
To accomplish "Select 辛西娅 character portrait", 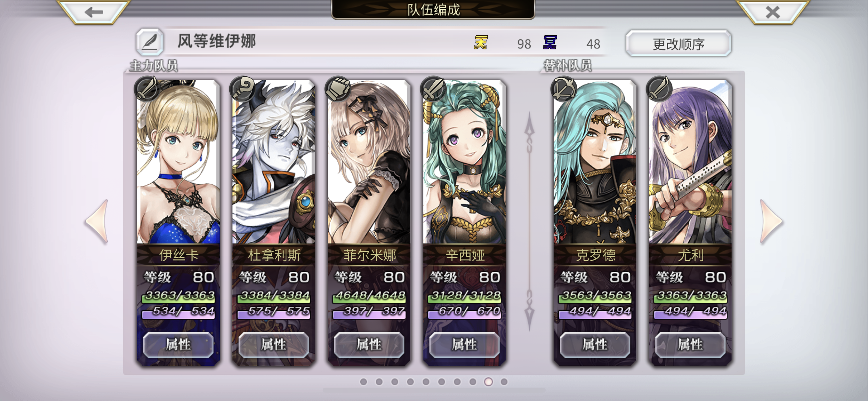I will (x=465, y=162).
